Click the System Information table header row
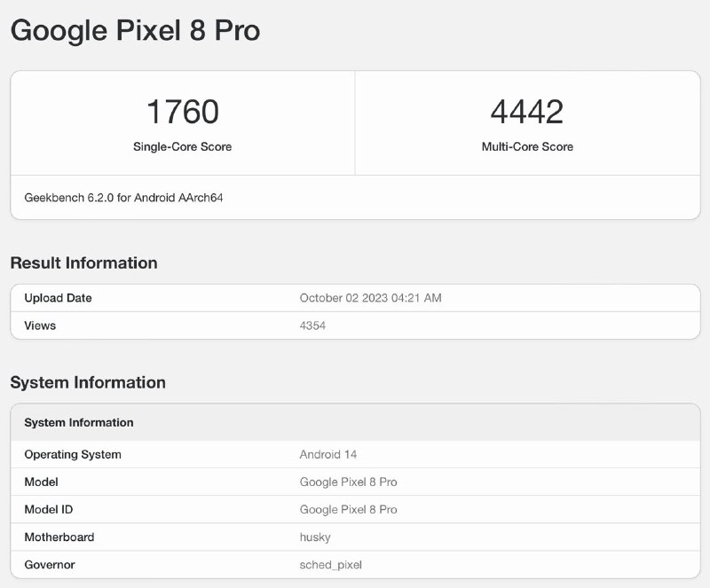Screen dimensions: 710x588 [356, 422]
